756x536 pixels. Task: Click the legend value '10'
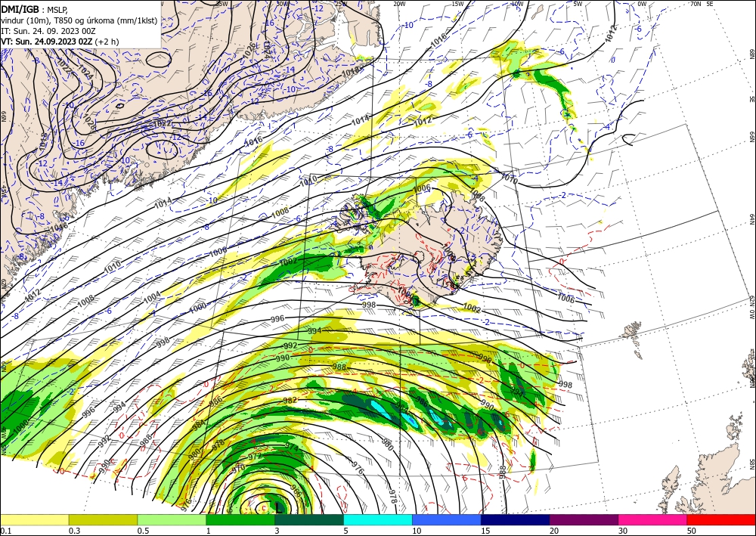(417, 531)
